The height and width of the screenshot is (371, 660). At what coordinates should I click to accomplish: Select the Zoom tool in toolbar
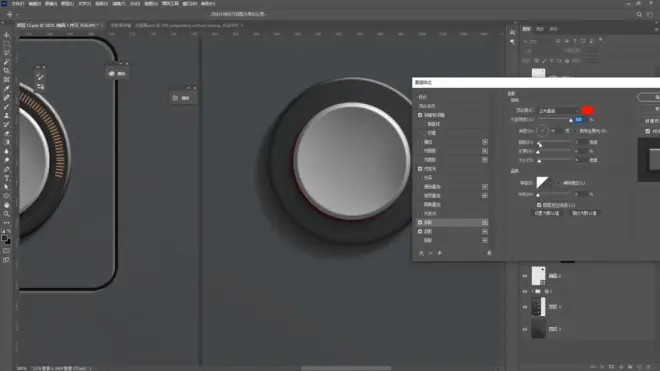(6, 214)
